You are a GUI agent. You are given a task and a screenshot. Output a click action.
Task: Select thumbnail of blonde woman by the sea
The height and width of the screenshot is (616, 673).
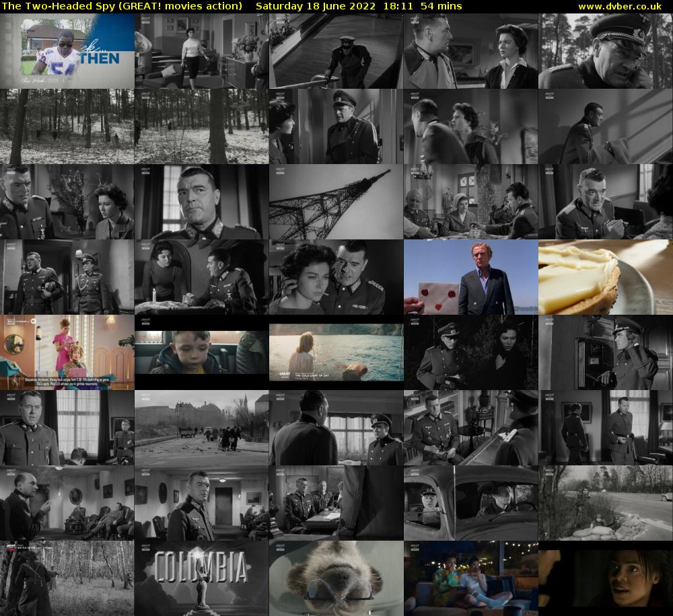tap(336, 352)
